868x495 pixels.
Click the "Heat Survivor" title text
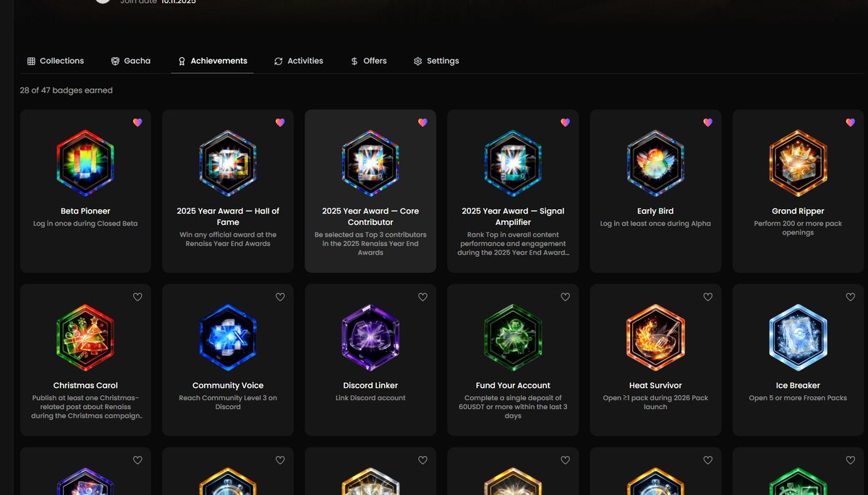click(x=655, y=386)
